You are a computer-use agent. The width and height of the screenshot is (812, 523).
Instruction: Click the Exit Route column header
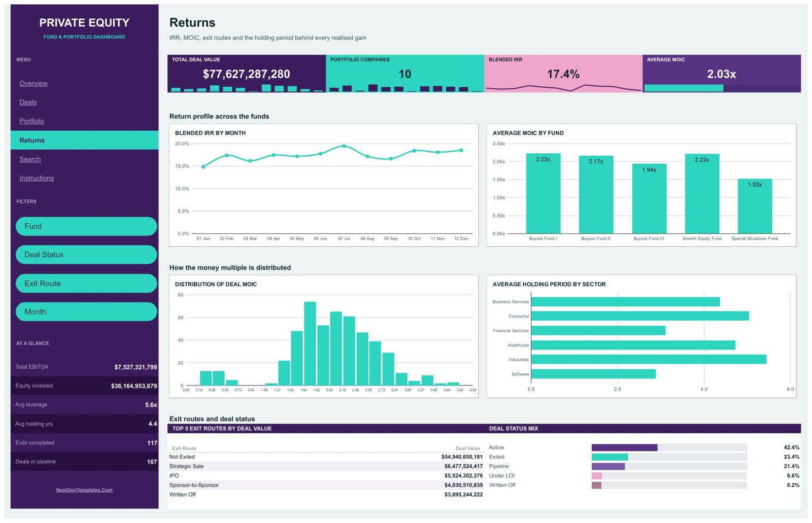184,448
